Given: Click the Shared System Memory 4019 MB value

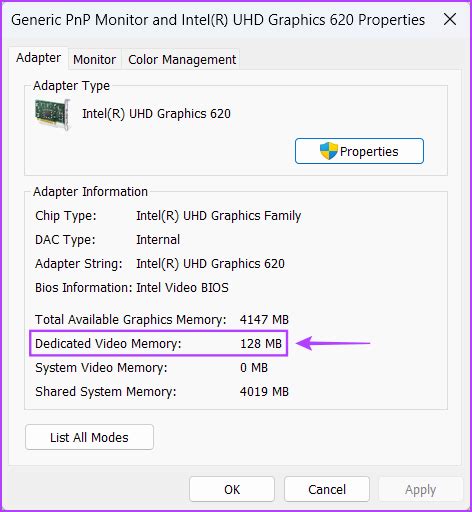Looking at the screenshot, I should coord(264,391).
